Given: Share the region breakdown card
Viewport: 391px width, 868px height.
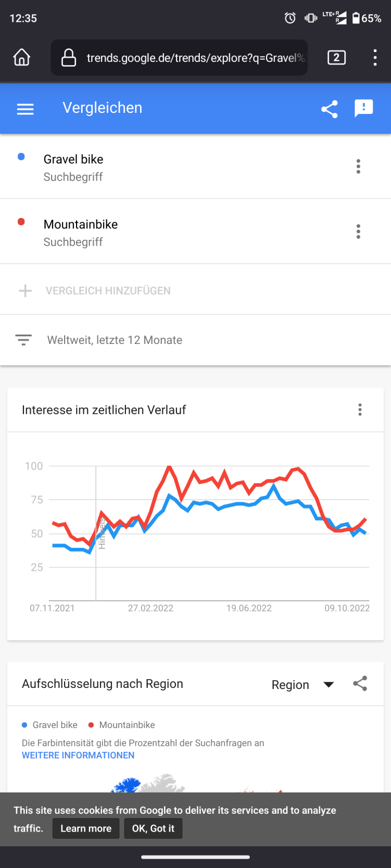Looking at the screenshot, I should [360, 684].
